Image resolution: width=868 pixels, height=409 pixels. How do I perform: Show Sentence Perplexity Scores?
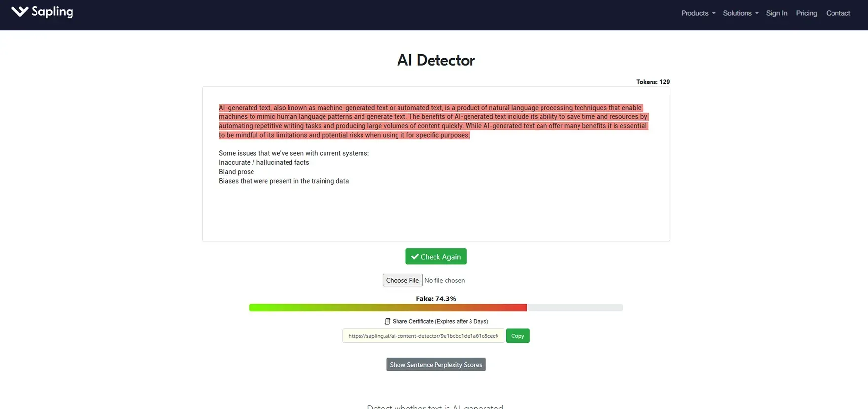pos(435,365)
